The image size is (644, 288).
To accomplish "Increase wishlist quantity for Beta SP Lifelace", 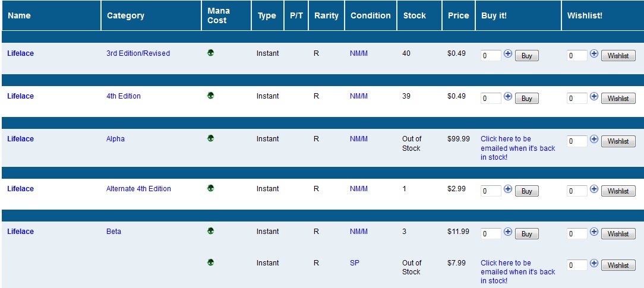I will (x=594, y=263).
